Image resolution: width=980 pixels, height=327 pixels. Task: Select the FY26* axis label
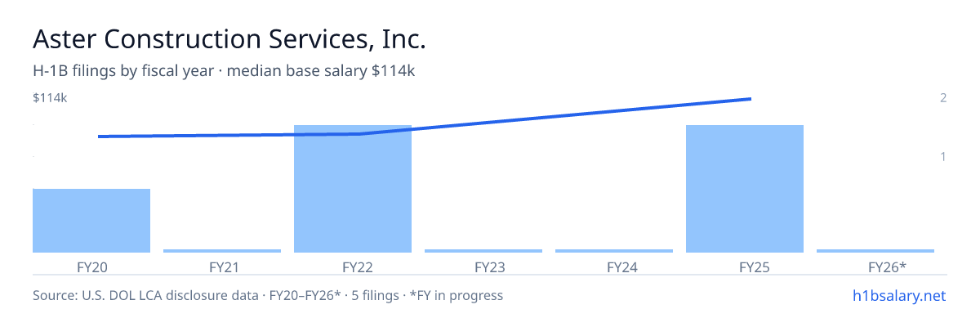coord(875,267)
